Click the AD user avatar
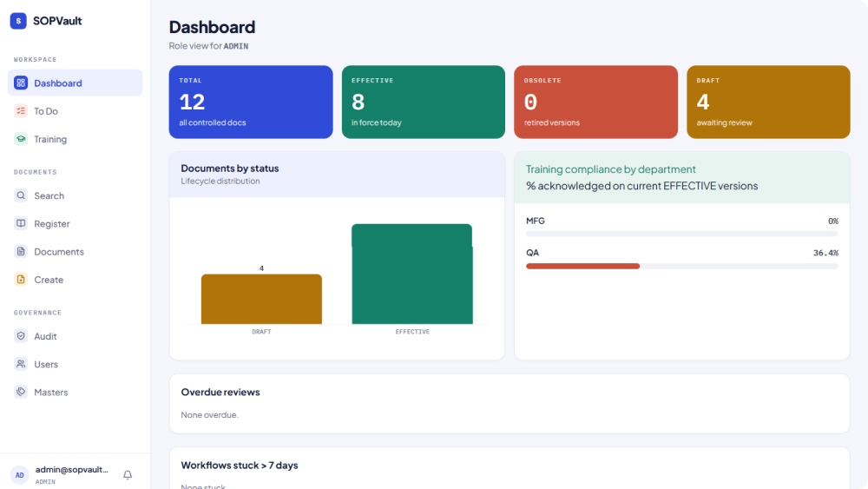This screenshot has width=868, height=489. click(x=19, y=475)
